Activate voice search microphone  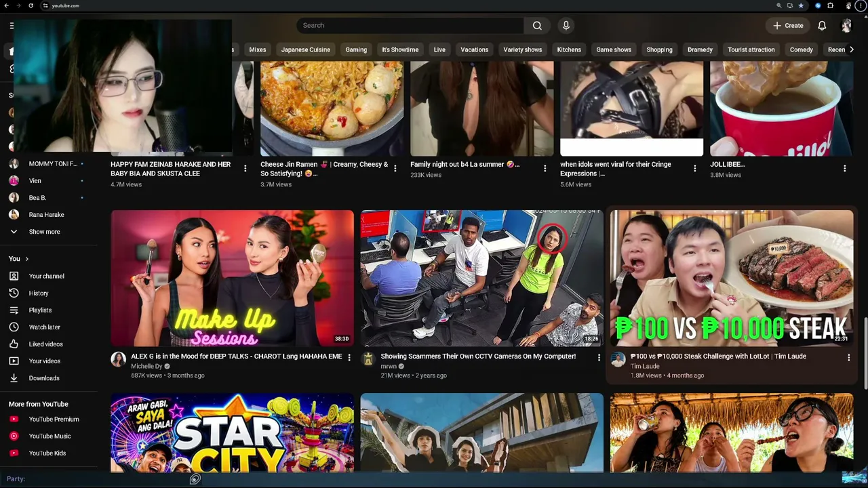[566, 26]
